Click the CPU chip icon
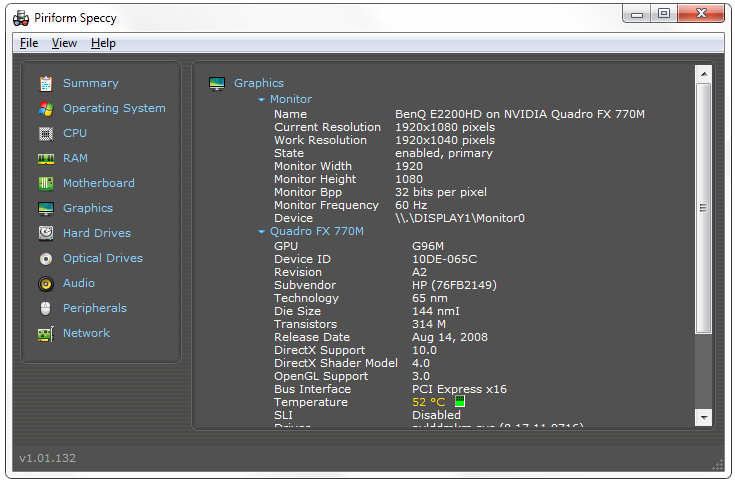 (x=45, y=134)
